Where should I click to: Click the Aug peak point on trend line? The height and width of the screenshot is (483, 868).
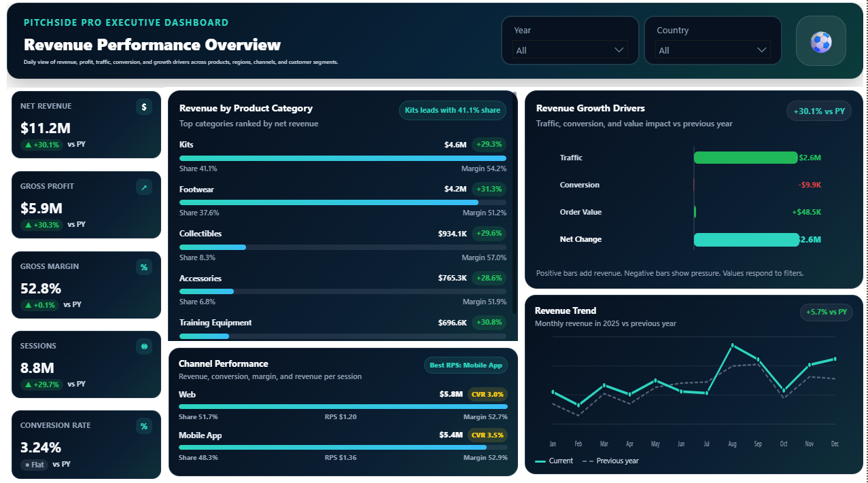(733, 345)
